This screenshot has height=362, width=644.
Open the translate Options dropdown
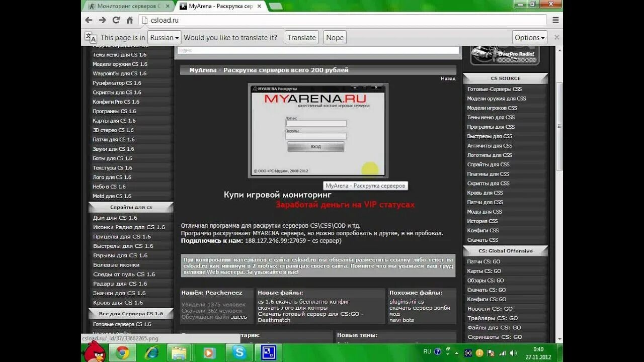click(x=530, y=37)
